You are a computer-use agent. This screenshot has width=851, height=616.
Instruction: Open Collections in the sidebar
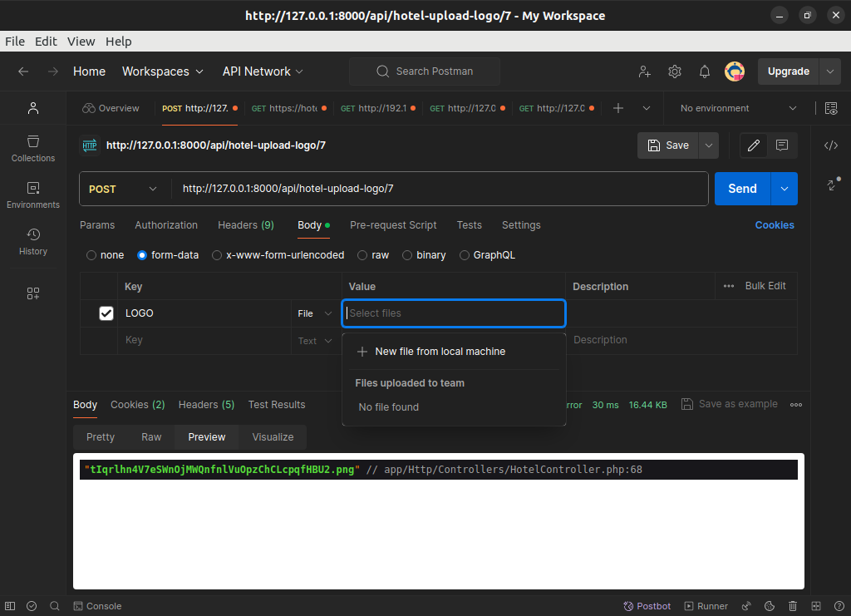(x=33, y=149)
